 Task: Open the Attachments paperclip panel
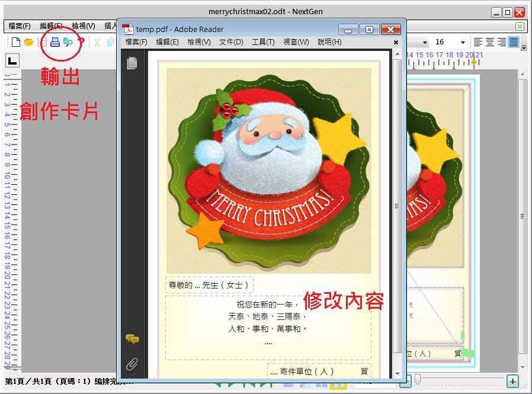point(132,364)
